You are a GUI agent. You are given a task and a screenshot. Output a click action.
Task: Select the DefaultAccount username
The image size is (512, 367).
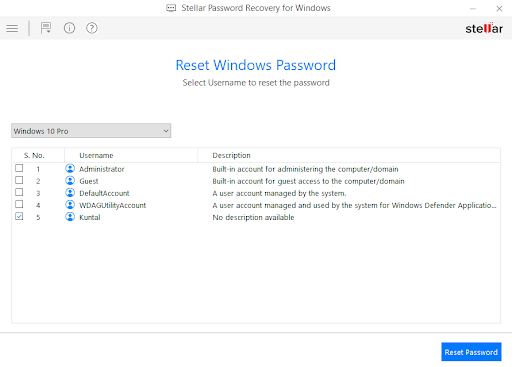(104, 193)
